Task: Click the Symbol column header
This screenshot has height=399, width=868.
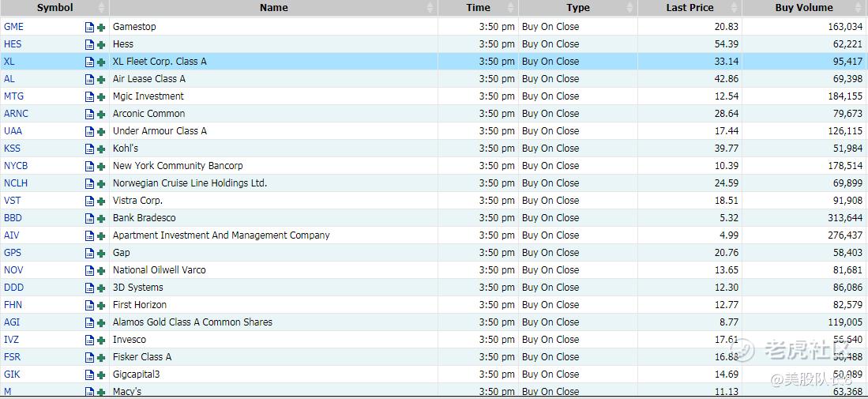Action: pyautogui.click(x=54, y=8)
